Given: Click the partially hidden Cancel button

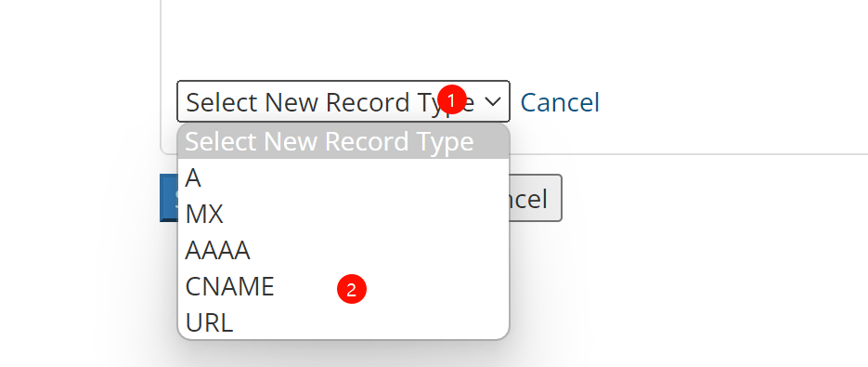Looking at the screenshot, I should 536,198.
